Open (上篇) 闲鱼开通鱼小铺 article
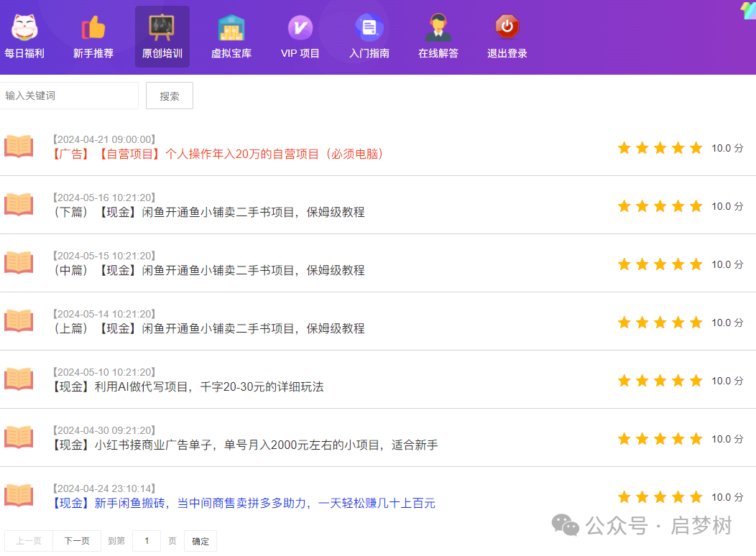The height and width of the screenshot is (556, 756). (209, 328)
